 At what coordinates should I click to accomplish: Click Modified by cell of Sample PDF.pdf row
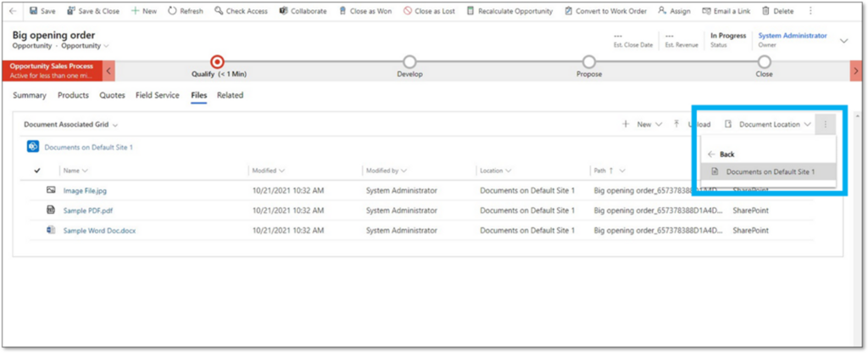point(401,210)
